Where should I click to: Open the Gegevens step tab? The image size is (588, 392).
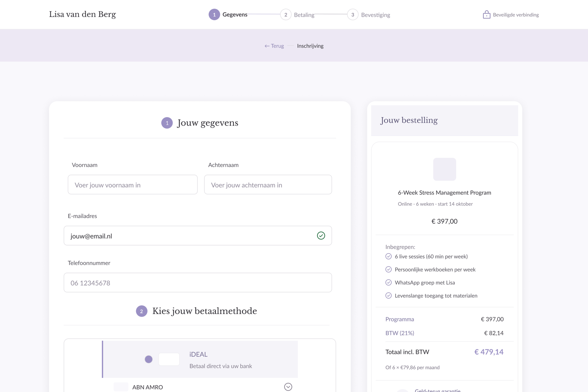click(235, 14)
